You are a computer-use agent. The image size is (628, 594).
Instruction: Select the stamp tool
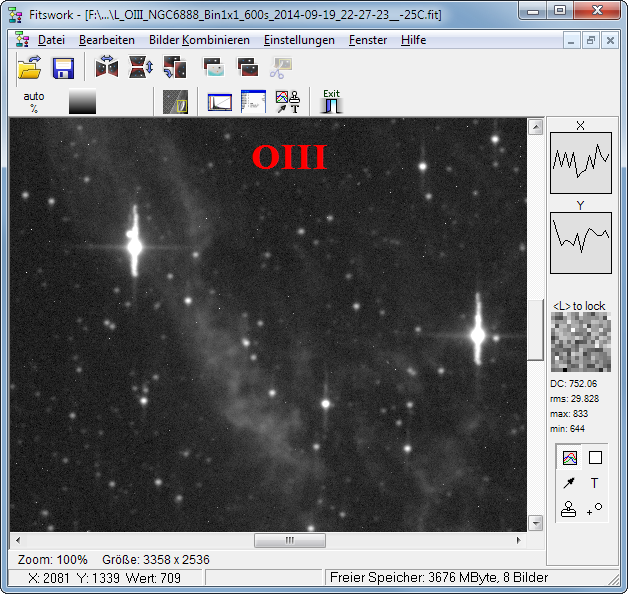[570, 508]
